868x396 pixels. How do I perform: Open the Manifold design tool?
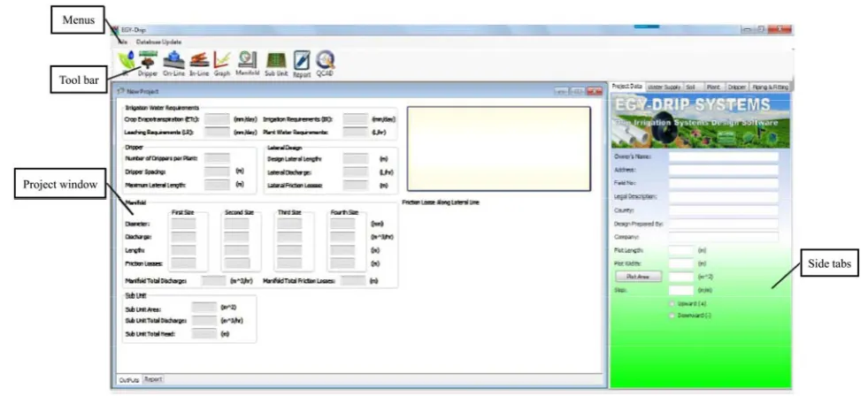(x=247, y=64)
